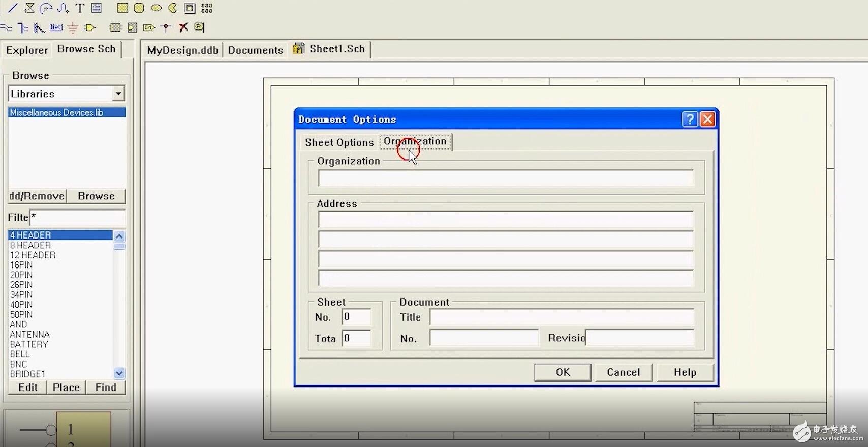Screen dimensions: 868x447
Task: Open the Sheet1.Sch document tab
Action: tap(329, 49)
